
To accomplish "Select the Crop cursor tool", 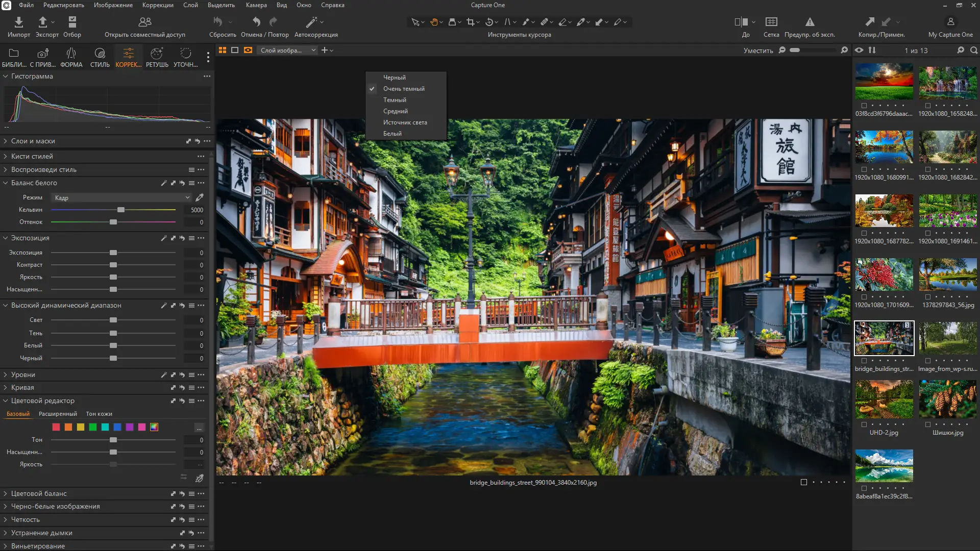I will pos(470,22).
